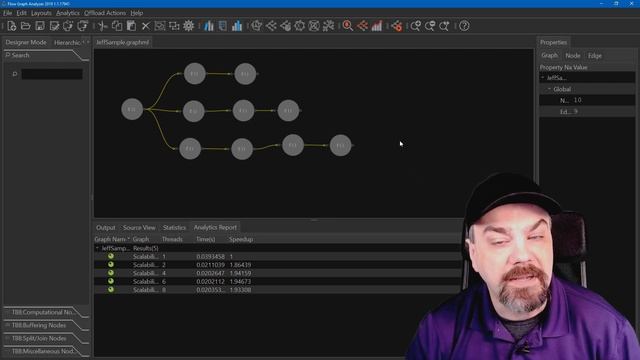Image resolution: width=640 pixels, height=360 pixels.
Task: Sort by the Threads column header
Action: pos(172,240)
